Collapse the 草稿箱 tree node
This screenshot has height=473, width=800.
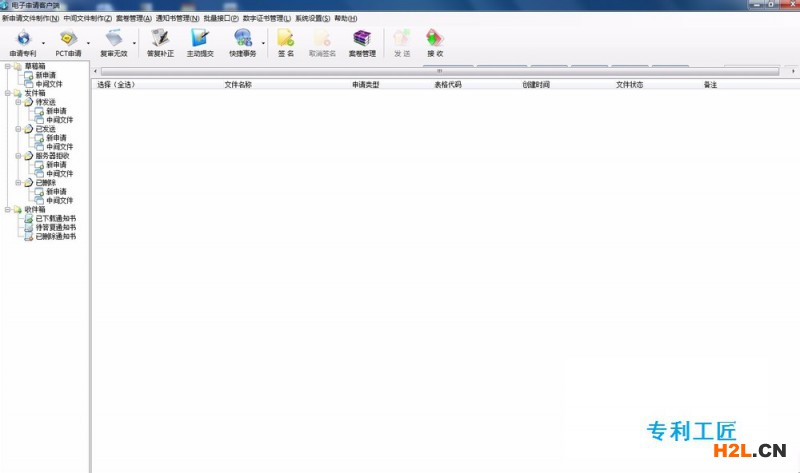pos(7,66)
